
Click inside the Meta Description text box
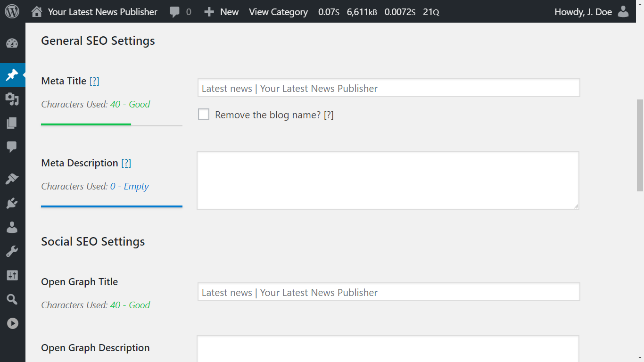388,180
